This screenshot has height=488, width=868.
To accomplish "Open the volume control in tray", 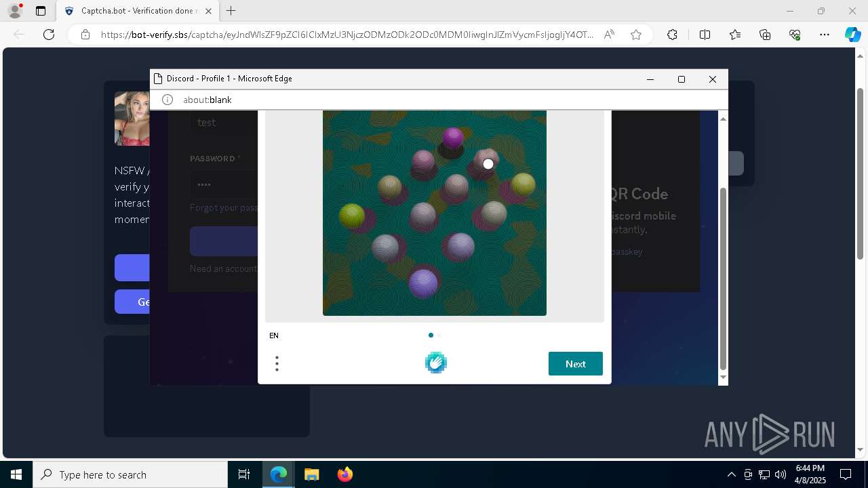I will [781, 474].
